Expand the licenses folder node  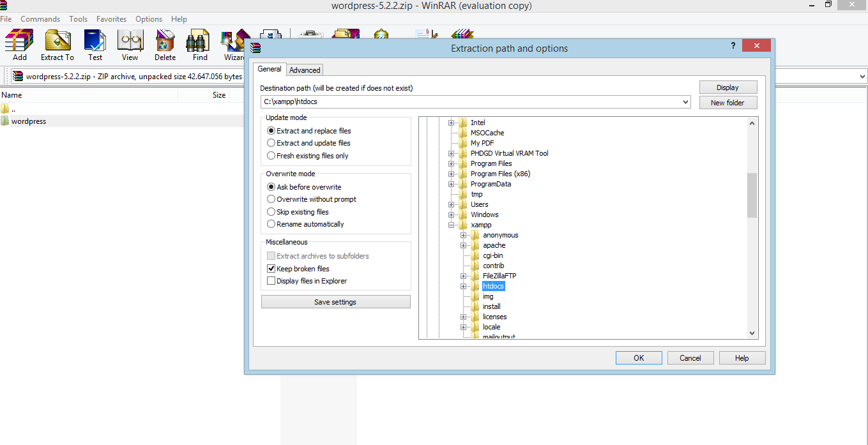coord(463,317)
